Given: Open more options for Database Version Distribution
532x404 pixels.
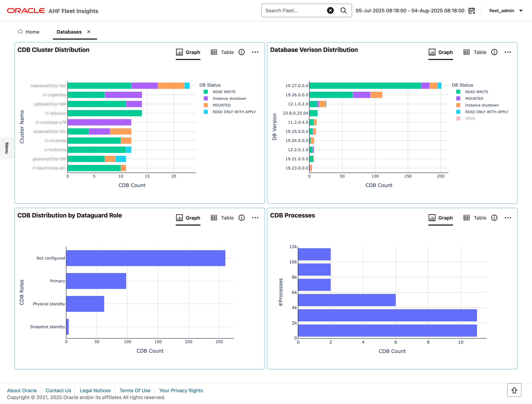Looking at the screenshot, I should (508, 52).
